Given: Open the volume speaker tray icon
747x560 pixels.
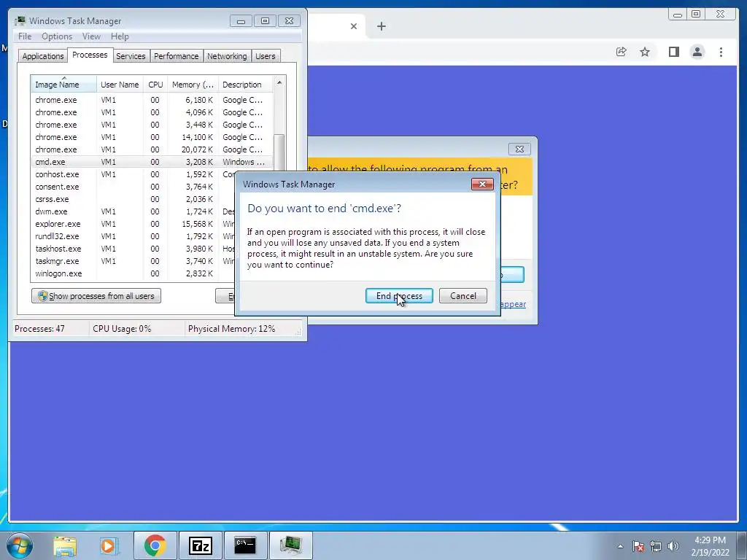Looking at the screenshot, I should 673,546.
